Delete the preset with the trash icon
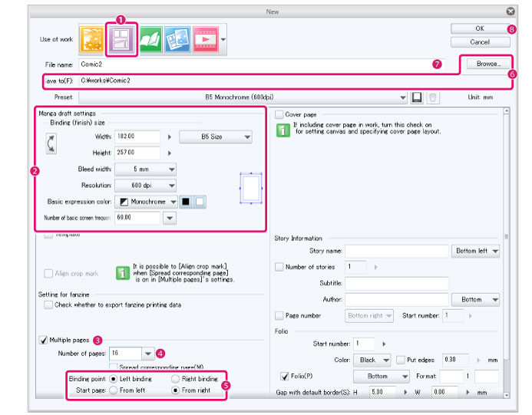This screenshot has width=532, height=415. click(433, 97)
